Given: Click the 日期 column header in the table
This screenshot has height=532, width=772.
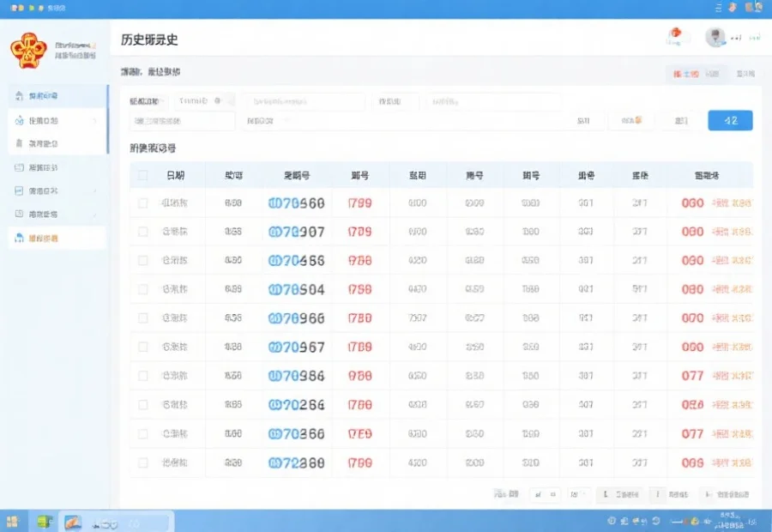Looking at the screenshot, I should pyautogui.click(x=174, y=176).
